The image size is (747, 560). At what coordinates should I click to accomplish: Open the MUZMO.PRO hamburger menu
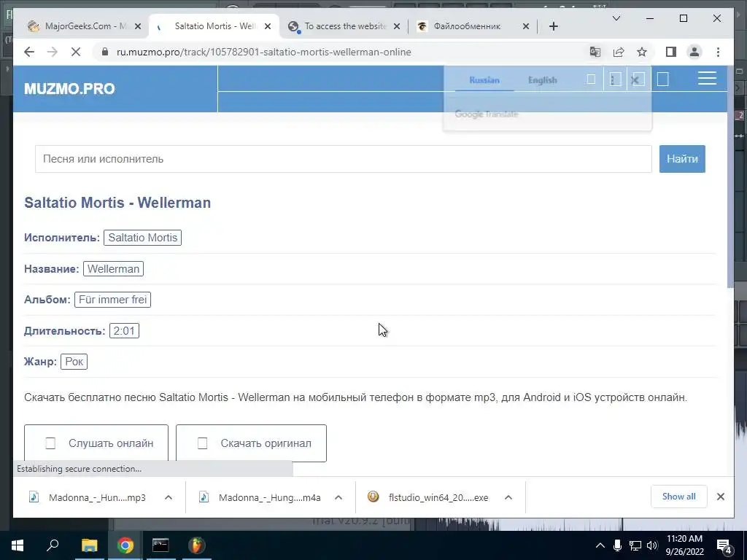point(707,79)
